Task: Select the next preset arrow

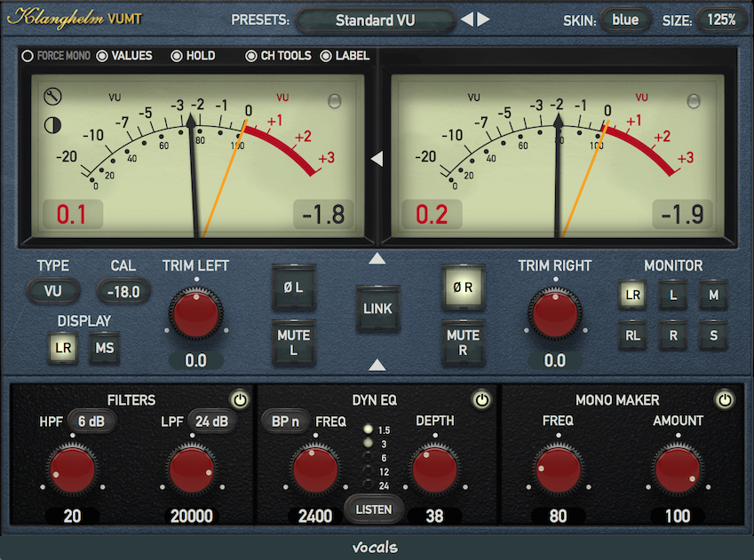Action: [x=483, y=20]
